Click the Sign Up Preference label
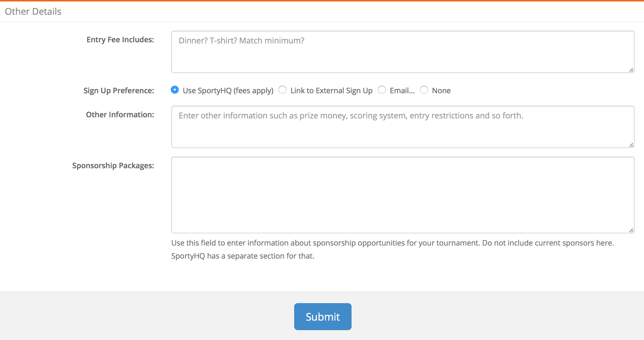The image size is (644, 340). [x=119, y=91]
